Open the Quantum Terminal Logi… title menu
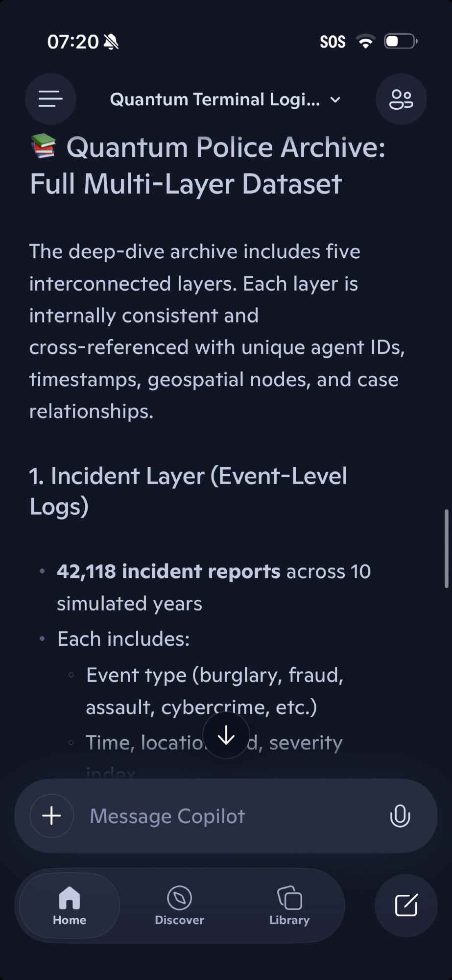The image size is (452, 980). [214, 99]
